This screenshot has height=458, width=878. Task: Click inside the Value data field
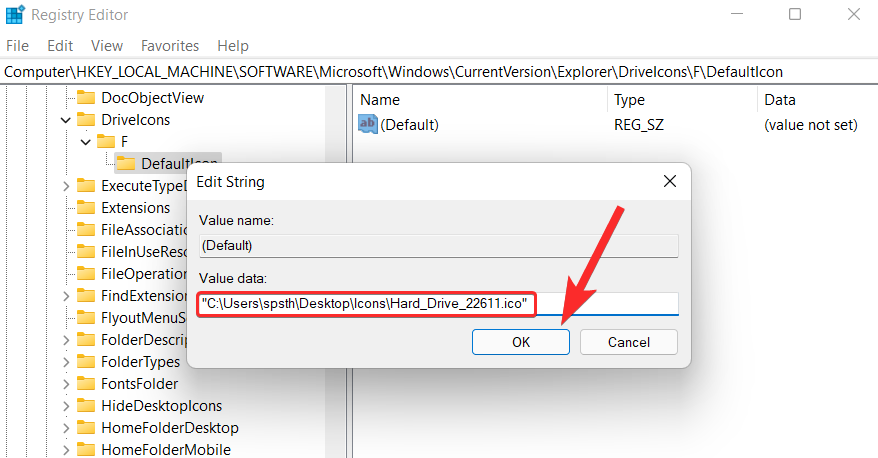438,304
